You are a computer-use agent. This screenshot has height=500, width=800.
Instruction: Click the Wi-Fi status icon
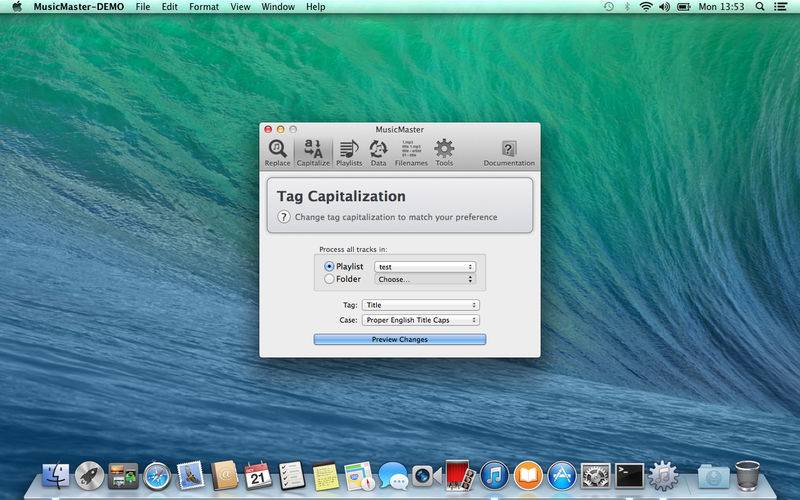(646, 7)
